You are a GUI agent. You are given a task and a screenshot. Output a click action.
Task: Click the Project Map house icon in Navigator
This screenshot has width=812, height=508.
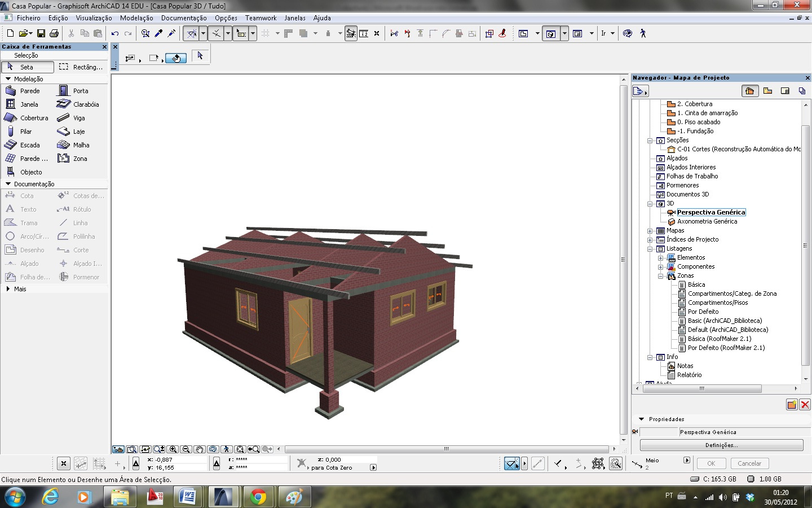tap(749, 90)
